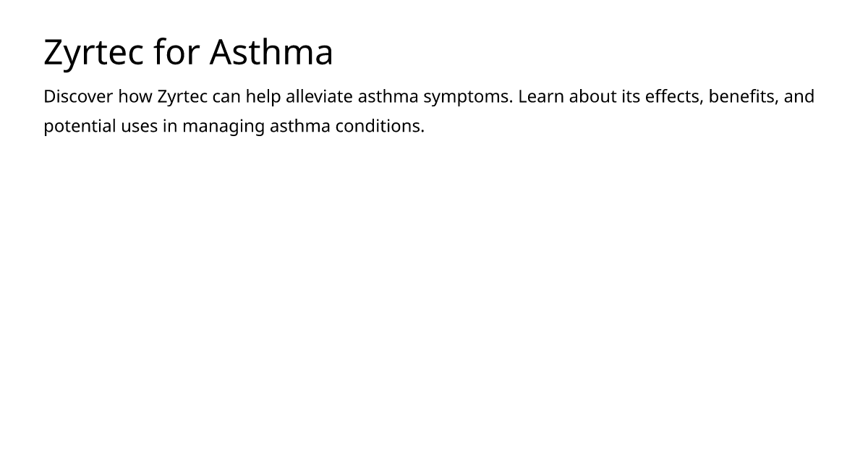
Task: Click the word "how" after Discover
Action: [135, 96]
